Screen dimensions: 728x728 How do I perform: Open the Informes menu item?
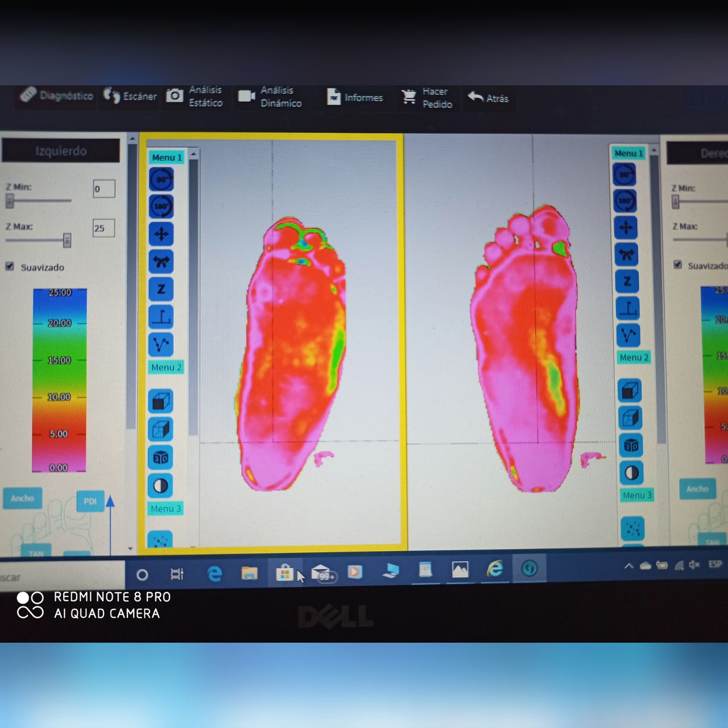coord(355,97)
